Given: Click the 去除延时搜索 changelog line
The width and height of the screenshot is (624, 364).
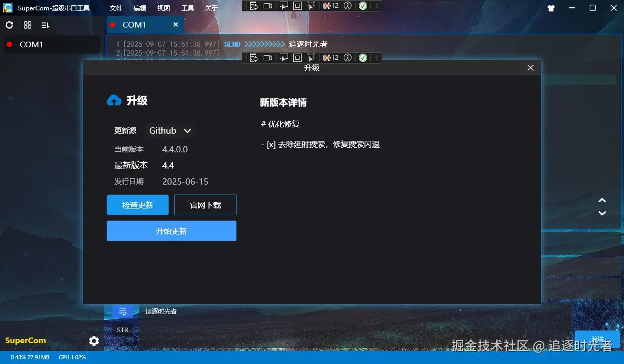Looking at the screenshot, I should 320,145.
